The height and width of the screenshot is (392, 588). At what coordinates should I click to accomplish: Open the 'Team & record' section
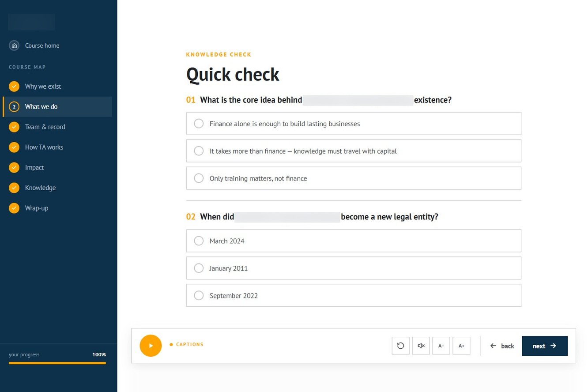57,127
